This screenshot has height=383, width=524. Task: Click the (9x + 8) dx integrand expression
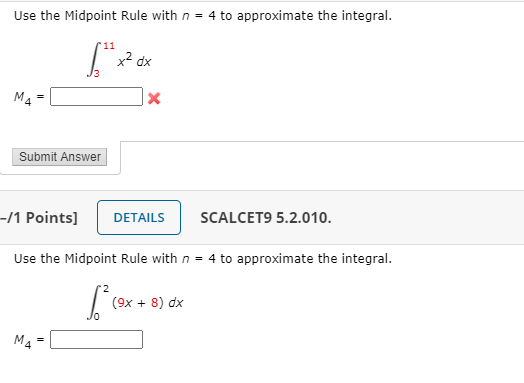(148, 303)
